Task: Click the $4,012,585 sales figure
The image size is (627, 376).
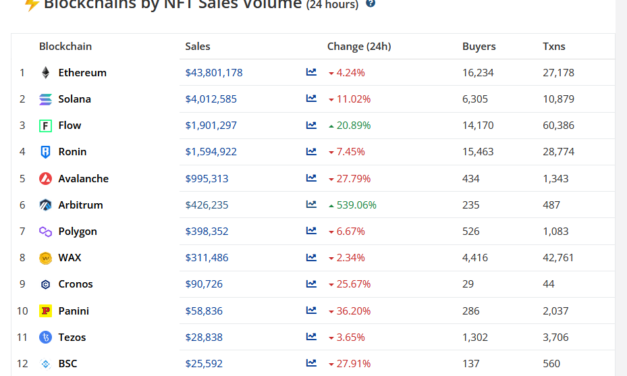Action: tap(211, 99)
